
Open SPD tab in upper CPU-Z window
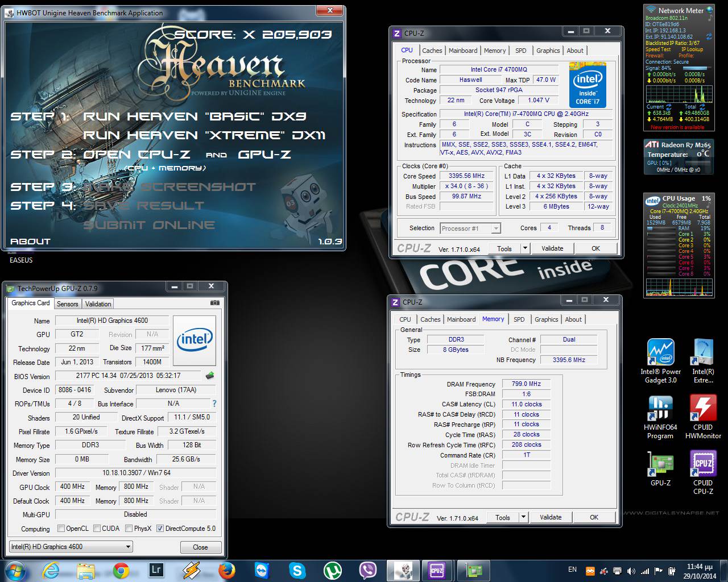(521, 51)
